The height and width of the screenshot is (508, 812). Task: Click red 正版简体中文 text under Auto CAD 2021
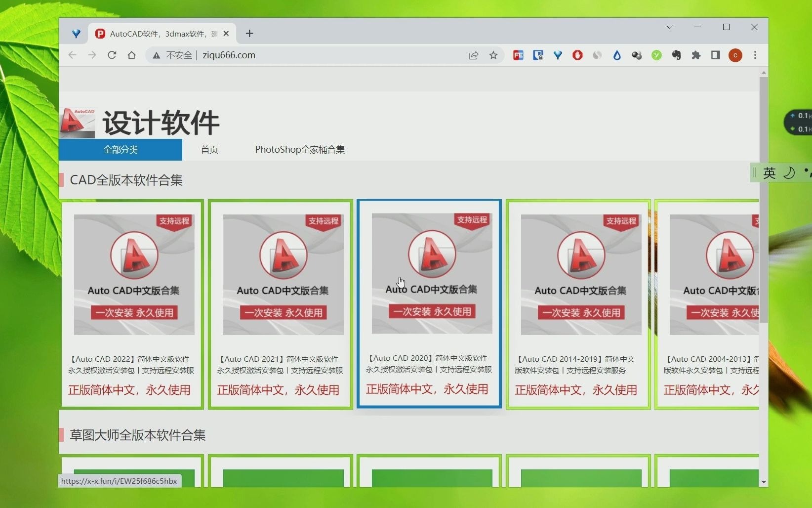tap(278, 390)
